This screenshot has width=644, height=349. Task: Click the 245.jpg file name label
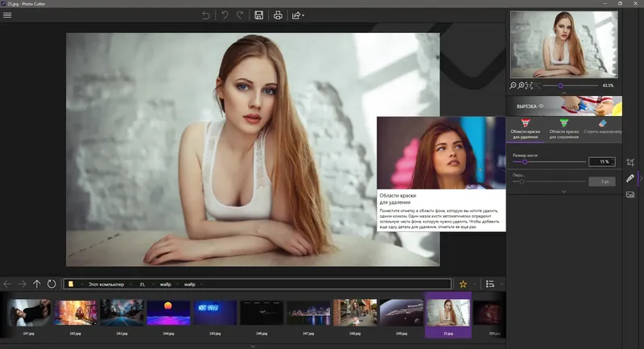tap(215, 334)
